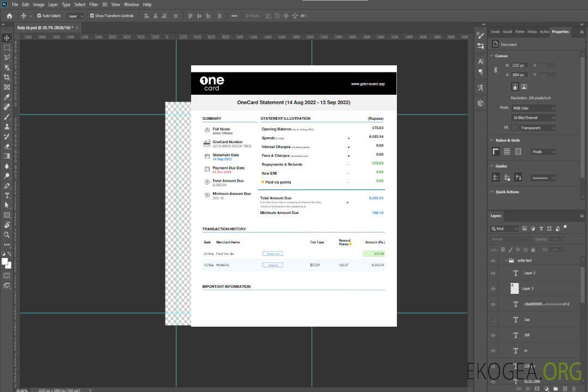The image size is (588, 392).
Task: Select the Crop tool
Action: coord(7,77)
